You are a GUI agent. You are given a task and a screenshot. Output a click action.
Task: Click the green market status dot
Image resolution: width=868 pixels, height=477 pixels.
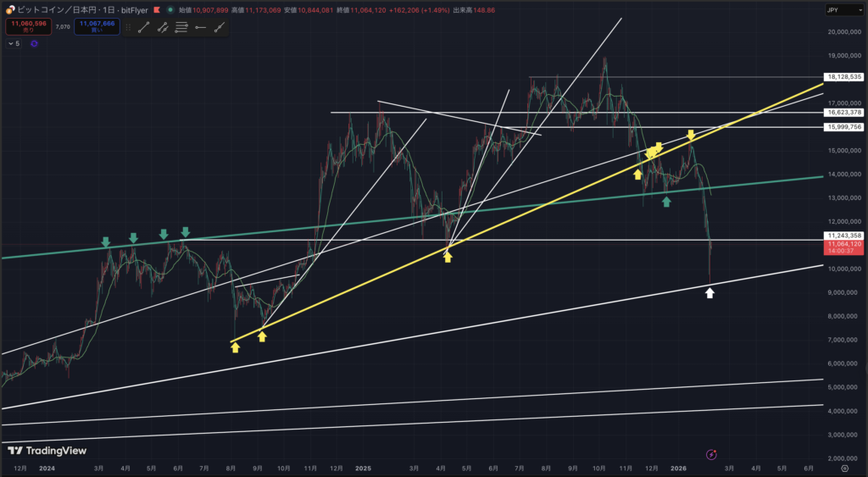tap(170, 9)
